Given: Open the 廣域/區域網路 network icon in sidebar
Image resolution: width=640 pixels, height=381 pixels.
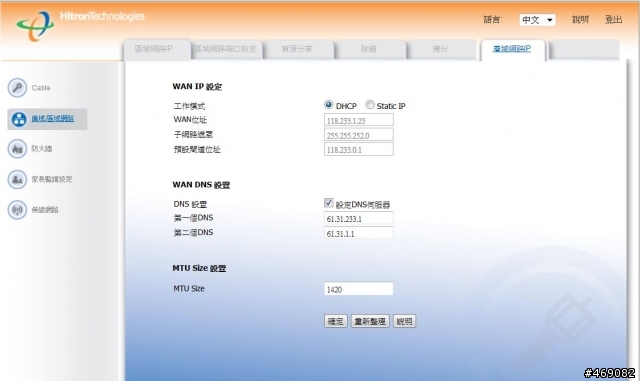Looking at the screenshot, I should 19,119.
